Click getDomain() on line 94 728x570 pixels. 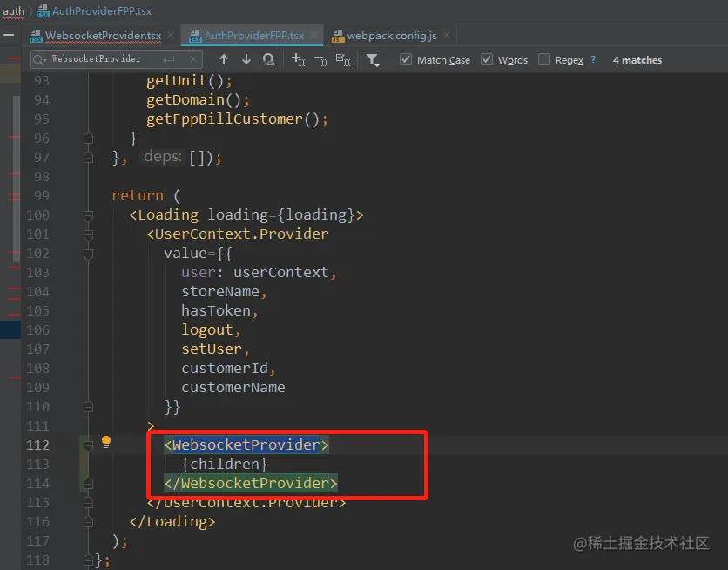pyautogui.click(x=198, y=100)
